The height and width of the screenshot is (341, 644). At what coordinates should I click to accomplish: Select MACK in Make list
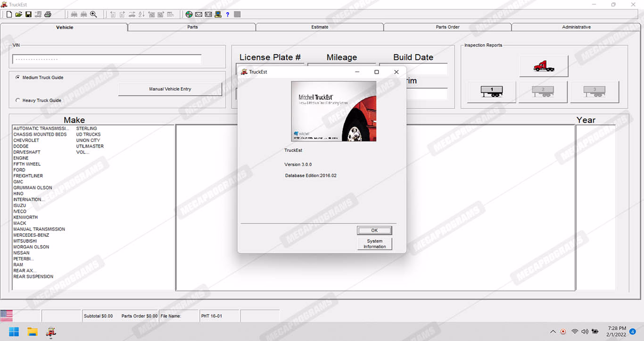(x=20, y=223)
